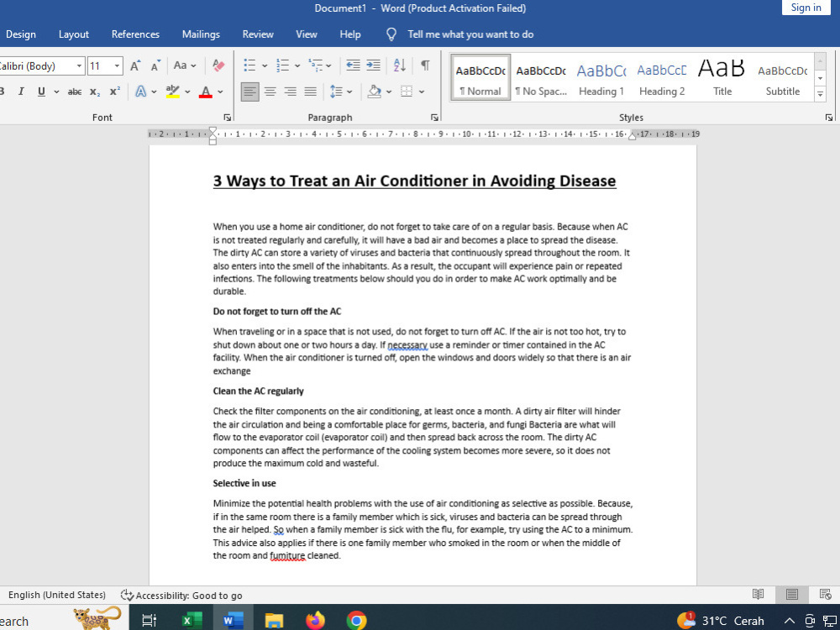Expand bullet library dropdown arrow
Screen dimensions: 840x630
[265, 66]
